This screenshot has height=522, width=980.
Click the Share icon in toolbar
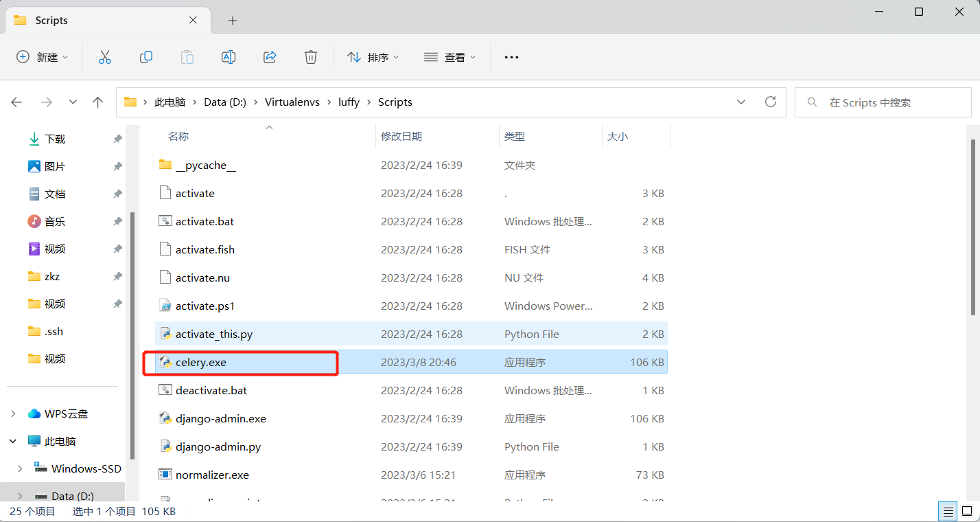pyautogui.click(x=270, y=57)
